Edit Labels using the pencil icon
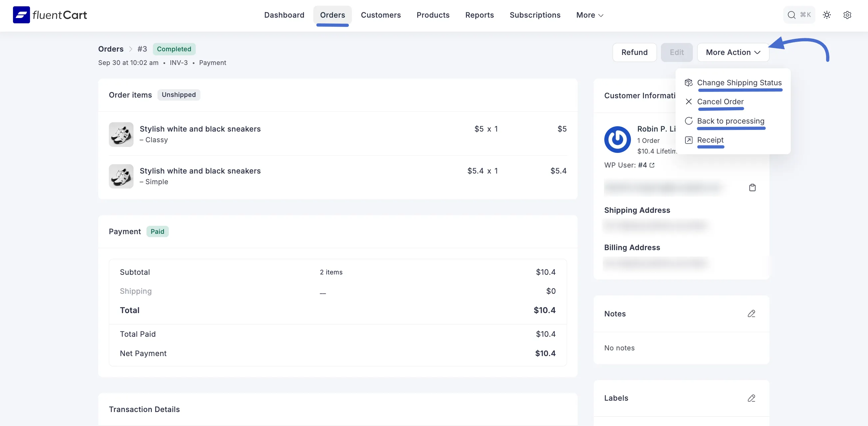Viewport: 868px width, 426px height. [751, 398]
